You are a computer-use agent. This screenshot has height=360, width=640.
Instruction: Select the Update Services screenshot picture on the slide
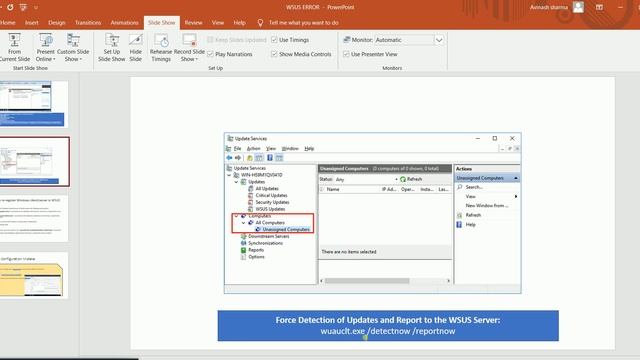pos(372,213)
